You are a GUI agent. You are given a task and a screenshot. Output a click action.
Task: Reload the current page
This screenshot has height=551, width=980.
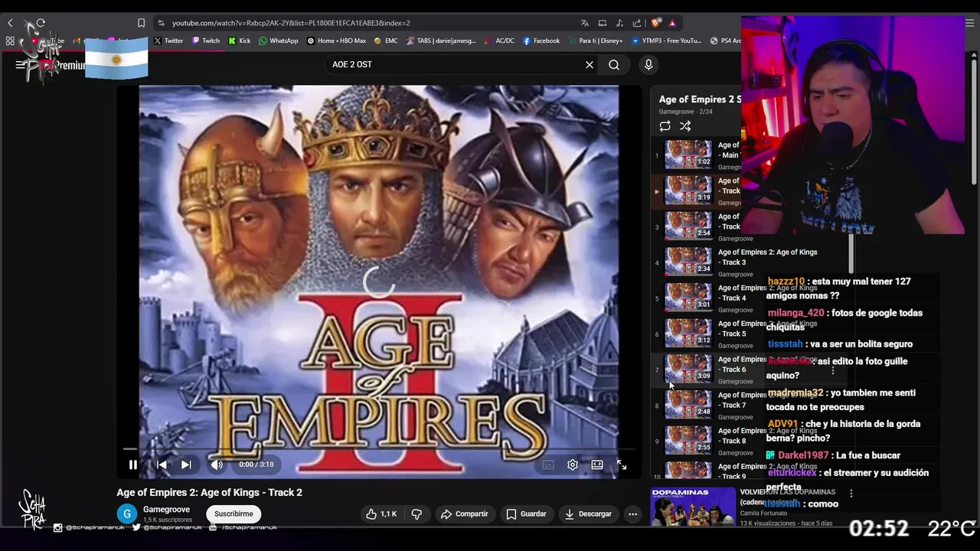tap(41, 23)
